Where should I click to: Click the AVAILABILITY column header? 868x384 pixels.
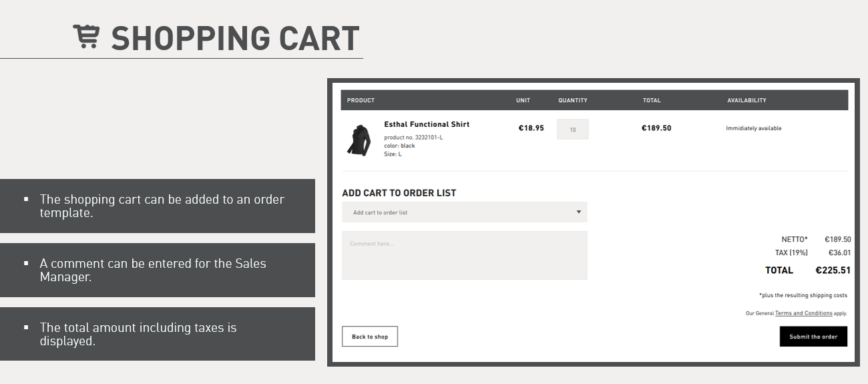pos(746,100)
